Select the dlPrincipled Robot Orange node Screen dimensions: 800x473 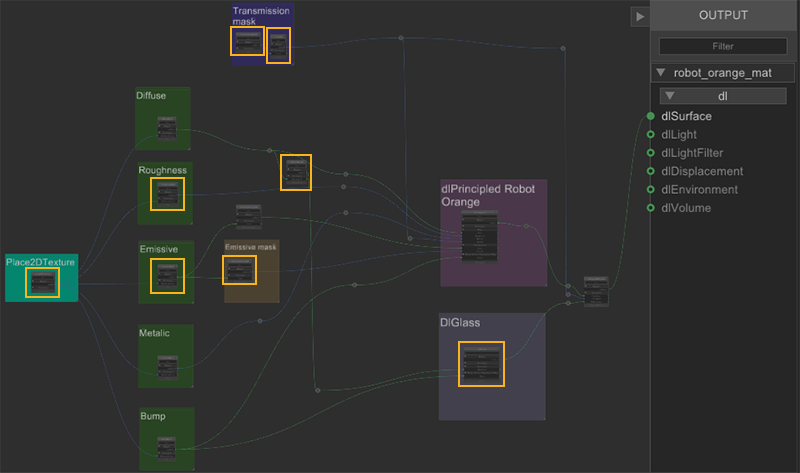tap(479, 237)
